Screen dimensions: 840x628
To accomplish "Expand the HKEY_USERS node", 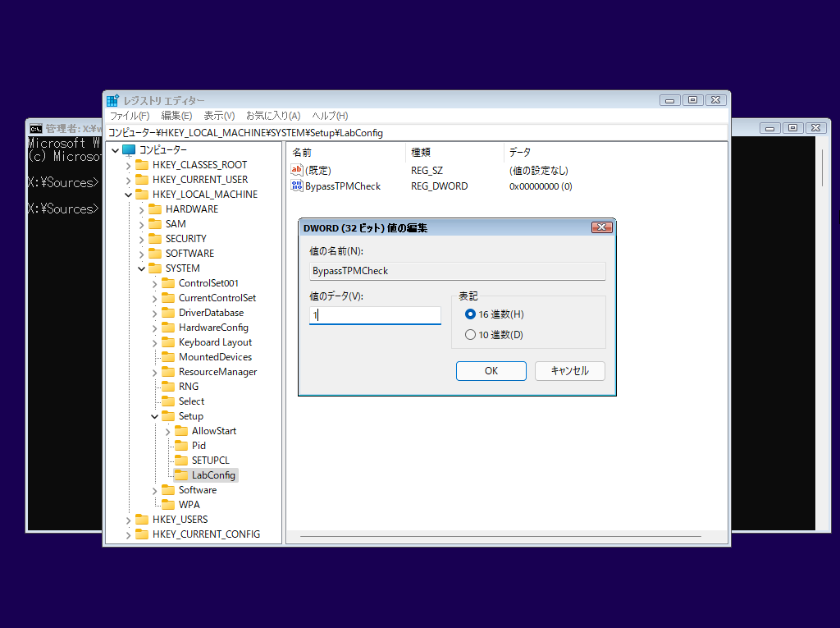I will click(x=129, y=520).
